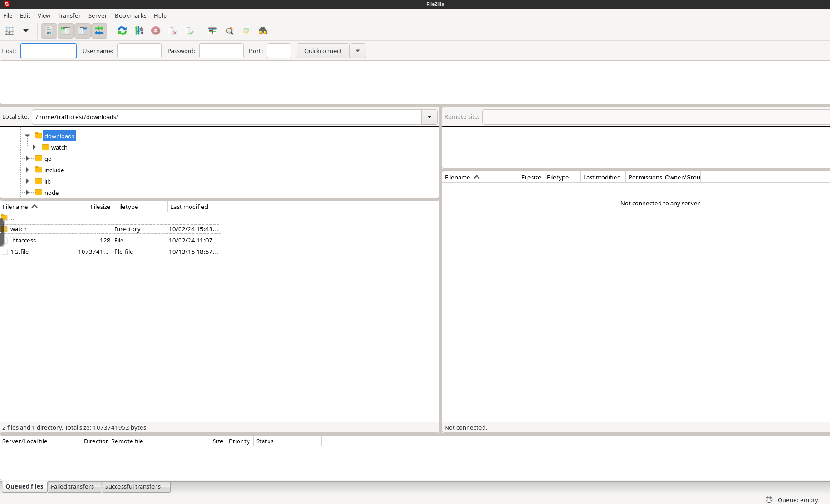Focus the Host input field
Viewport: 830px width, 504px height.
pos(49,51)
